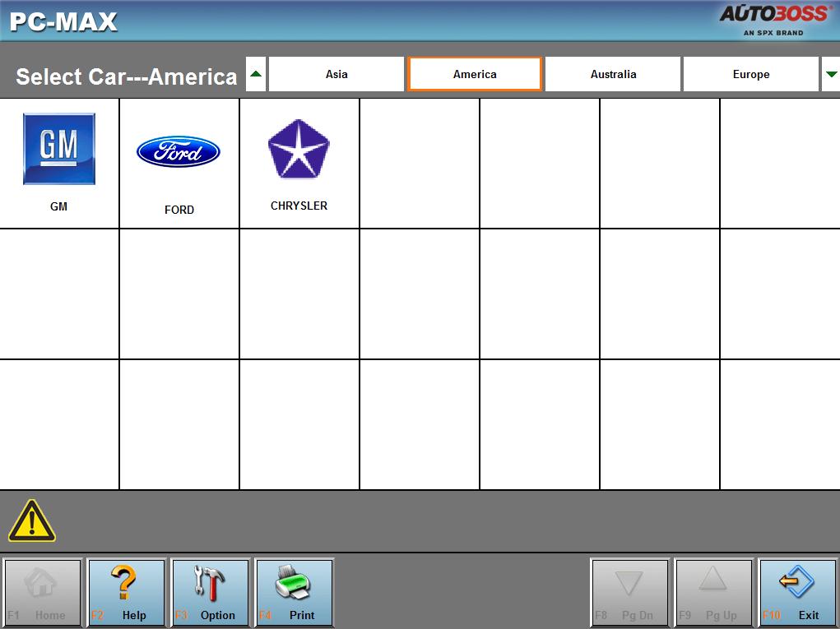Click the greyed Home button
The height and width of the screenshot is (629, 840).
(x=42, y=593)
